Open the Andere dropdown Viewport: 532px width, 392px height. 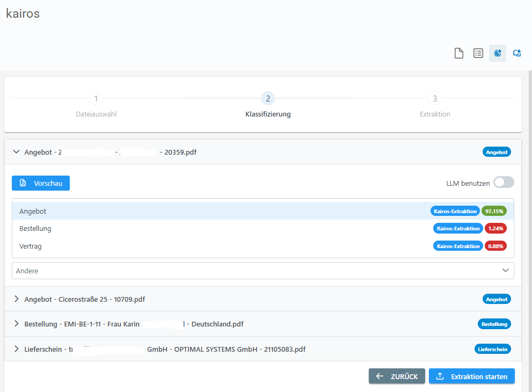(263, 271)
